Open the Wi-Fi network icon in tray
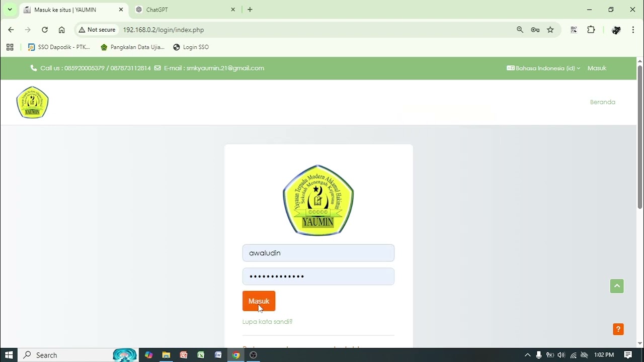The width and height of the screenshot is (644, 362). 573,355
